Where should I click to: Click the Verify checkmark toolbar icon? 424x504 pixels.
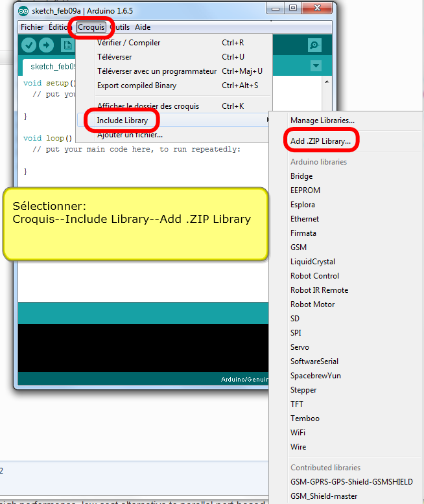(29, 45)
